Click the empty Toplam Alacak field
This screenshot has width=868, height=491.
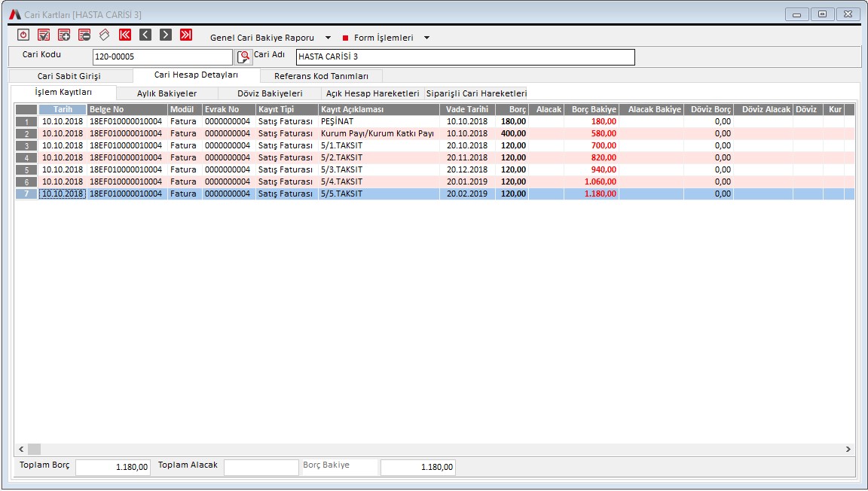261,467
